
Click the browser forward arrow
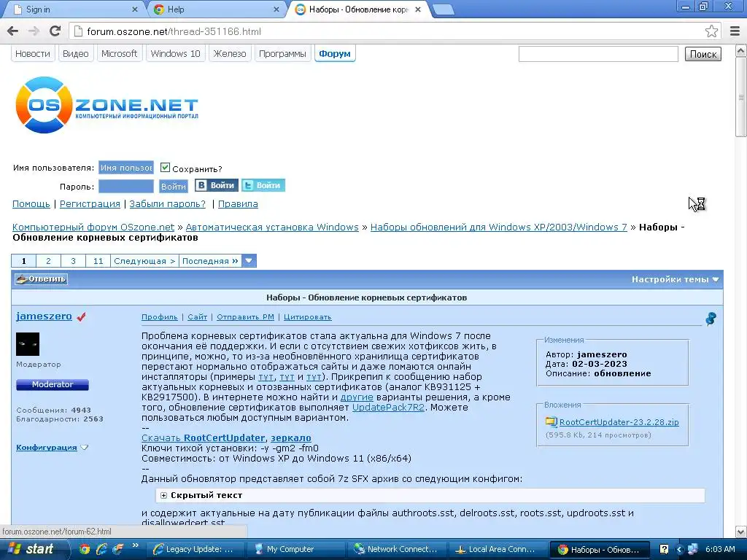coord(34,31)
